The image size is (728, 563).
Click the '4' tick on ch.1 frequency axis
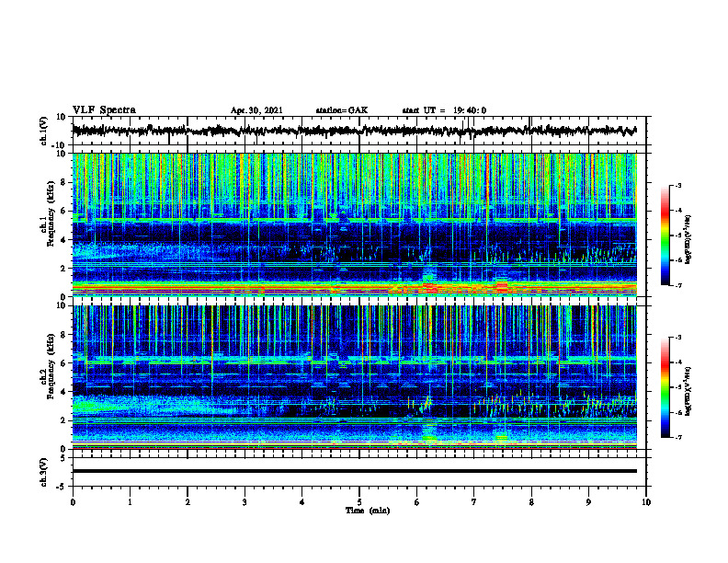click(x=64, y=240)
